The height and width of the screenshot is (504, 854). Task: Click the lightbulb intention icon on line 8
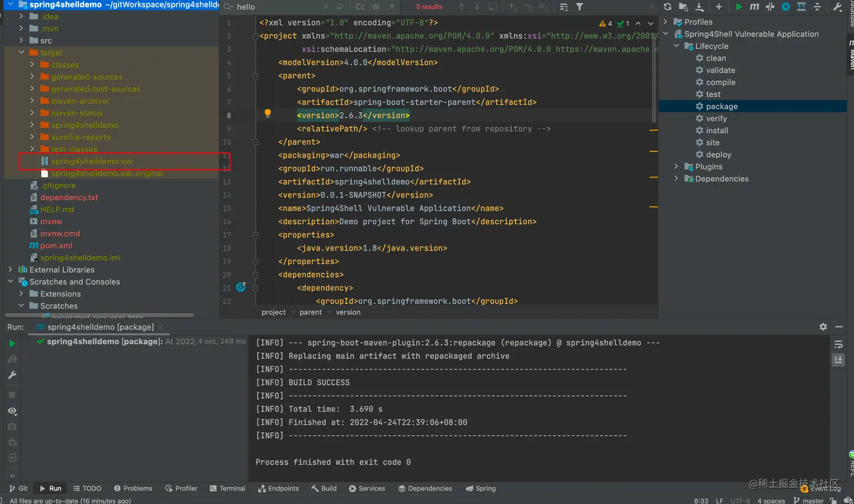tap(268, 113)
